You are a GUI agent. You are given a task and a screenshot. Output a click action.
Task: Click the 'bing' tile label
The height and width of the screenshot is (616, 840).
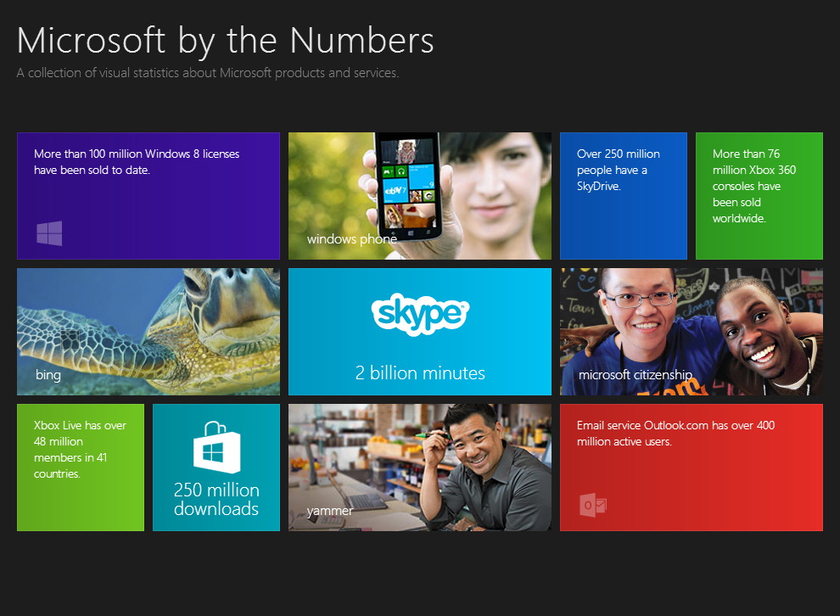coord(48,375)
